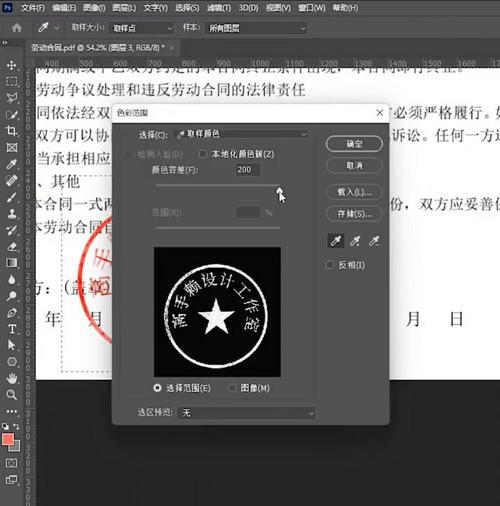Screen dimensions: 500x506
Task: Select the Pen tool
Action: tap(12, 313)
